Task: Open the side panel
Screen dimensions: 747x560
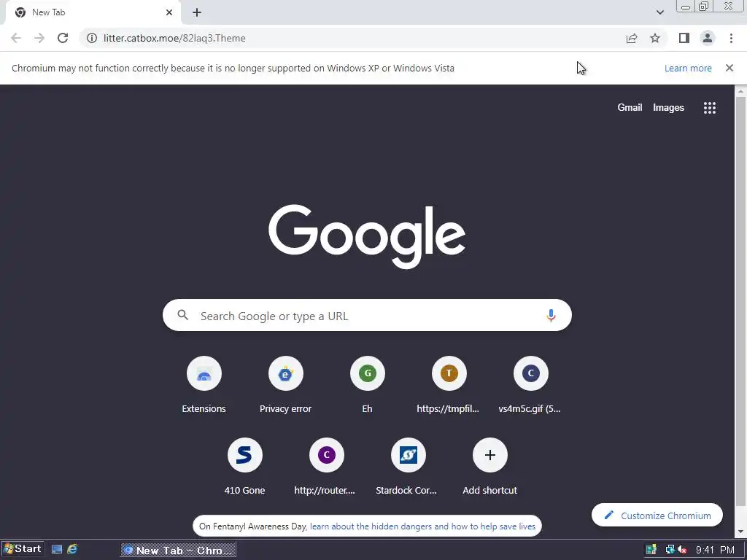Action: click(x=684, y=38)
